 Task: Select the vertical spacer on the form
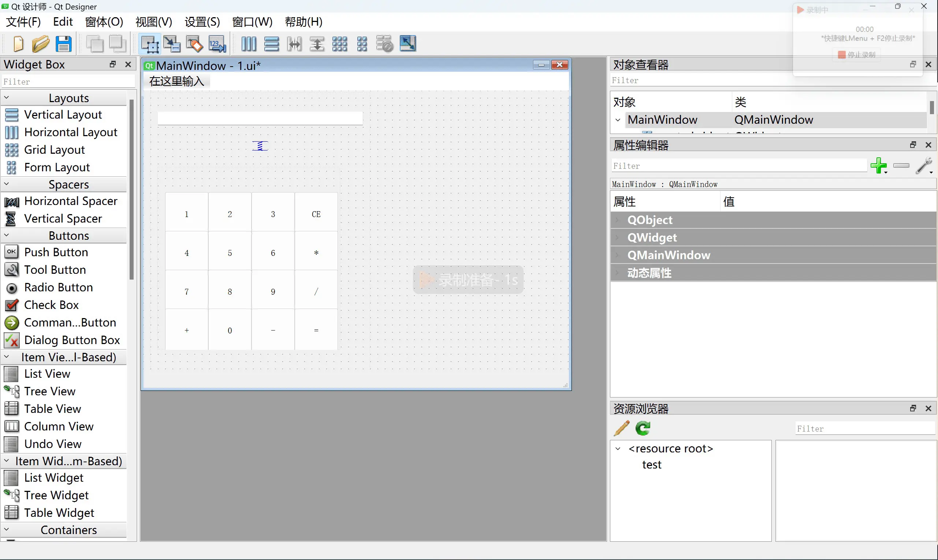(x=260, y=146)
